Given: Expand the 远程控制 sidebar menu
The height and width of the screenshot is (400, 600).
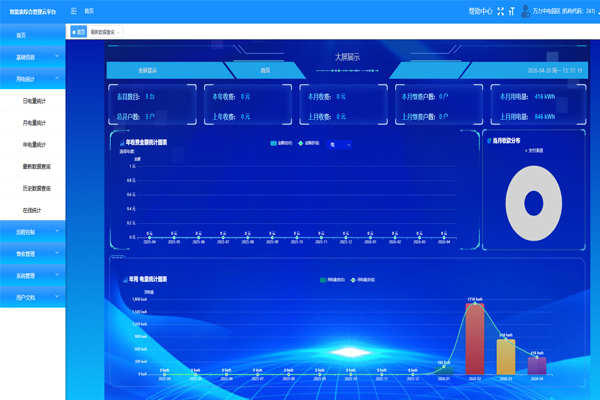Looking at the screenshot, I should click(33, 231).
